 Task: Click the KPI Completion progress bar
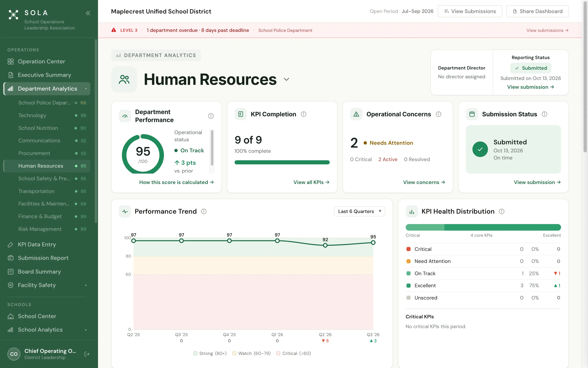click(282, 162)
